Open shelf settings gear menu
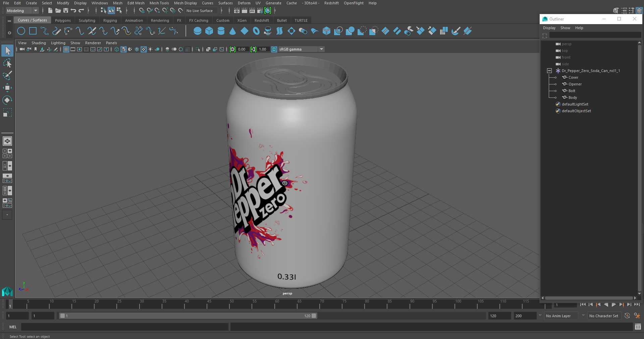Screen dimensions: 644x339 (x=9, y=33)
